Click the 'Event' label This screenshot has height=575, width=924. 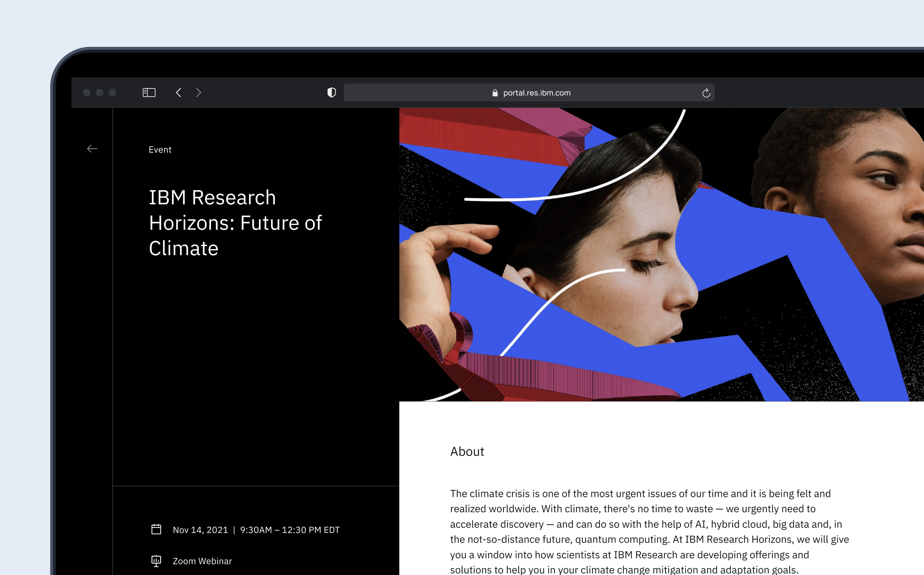coord(160,149)
